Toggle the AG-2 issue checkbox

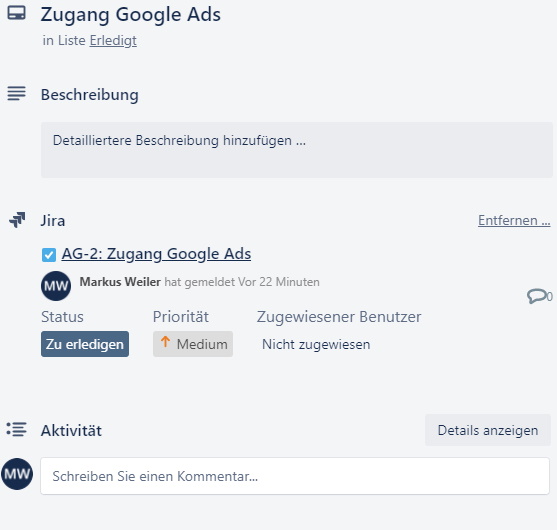coord(49,255)
